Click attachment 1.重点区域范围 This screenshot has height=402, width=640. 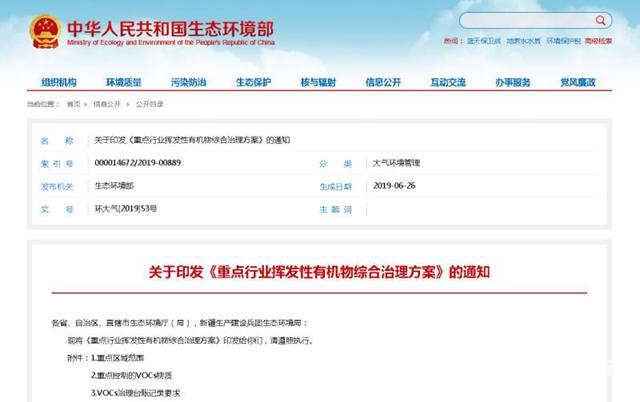coord(117,358)
